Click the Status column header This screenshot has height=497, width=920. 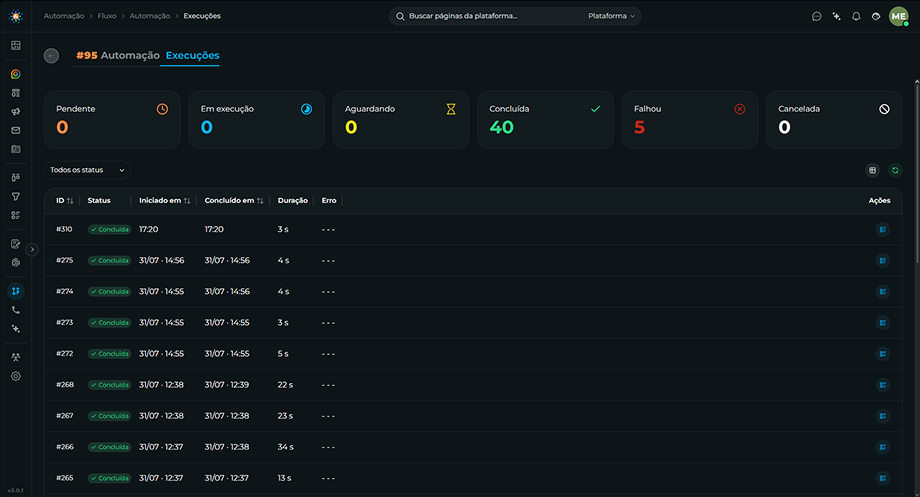pos(99,201)
